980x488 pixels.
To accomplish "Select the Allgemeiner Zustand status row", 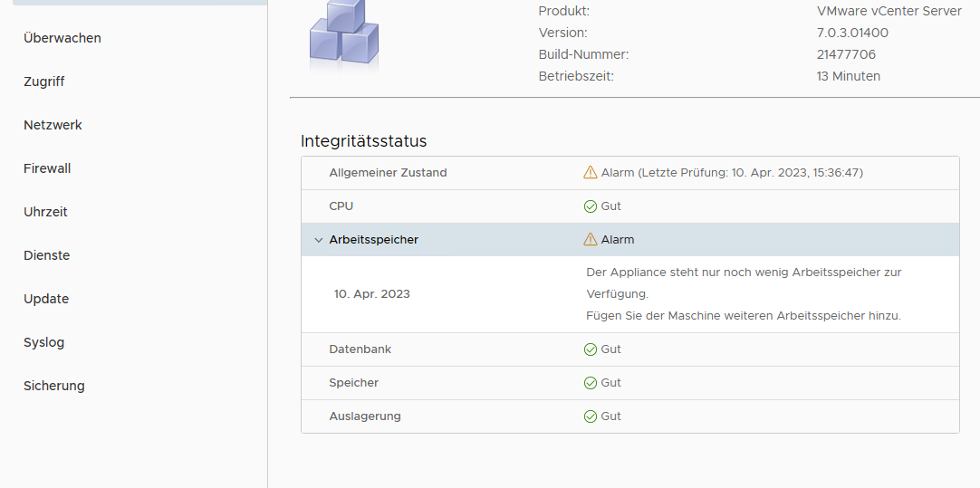I will click(388, 173).
